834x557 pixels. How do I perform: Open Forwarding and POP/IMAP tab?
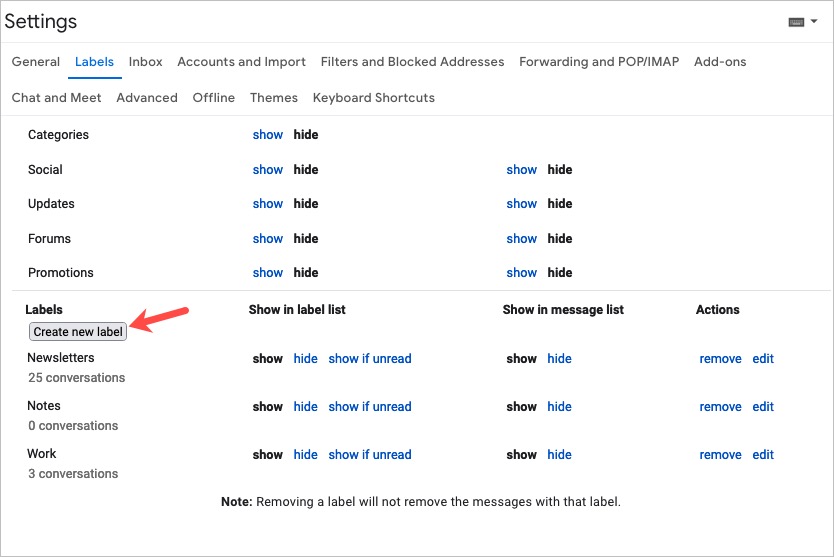[599, 62]
